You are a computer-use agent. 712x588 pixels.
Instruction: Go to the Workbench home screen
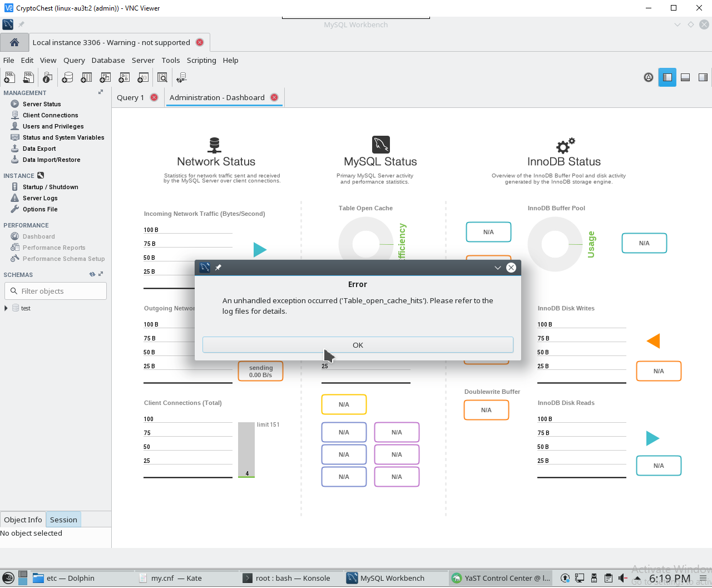(x=14, y=42)
